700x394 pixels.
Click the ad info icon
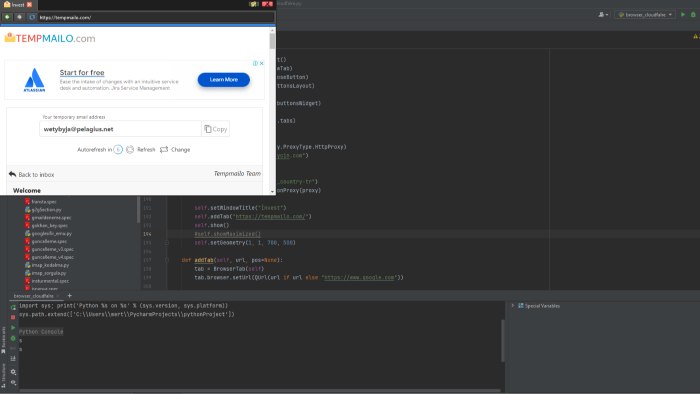click(255, 63)
